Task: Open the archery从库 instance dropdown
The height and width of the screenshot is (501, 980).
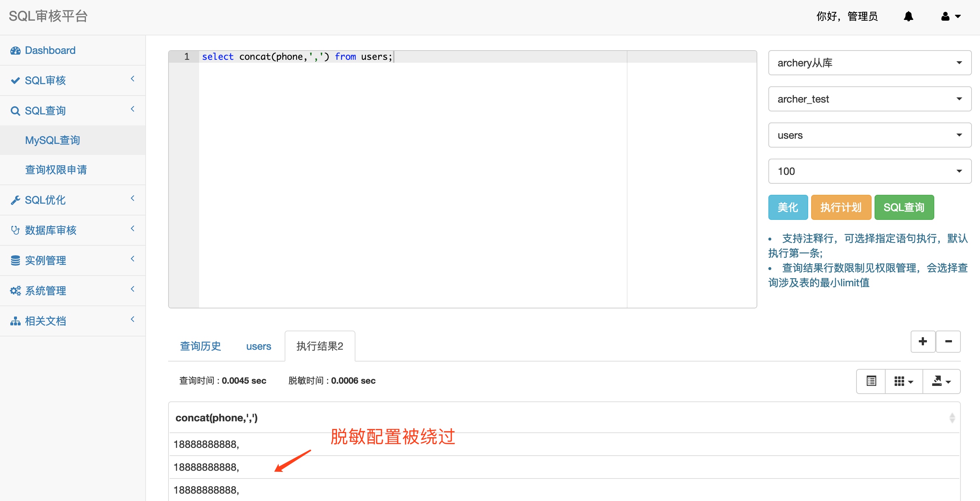Action: coord(869,63)
